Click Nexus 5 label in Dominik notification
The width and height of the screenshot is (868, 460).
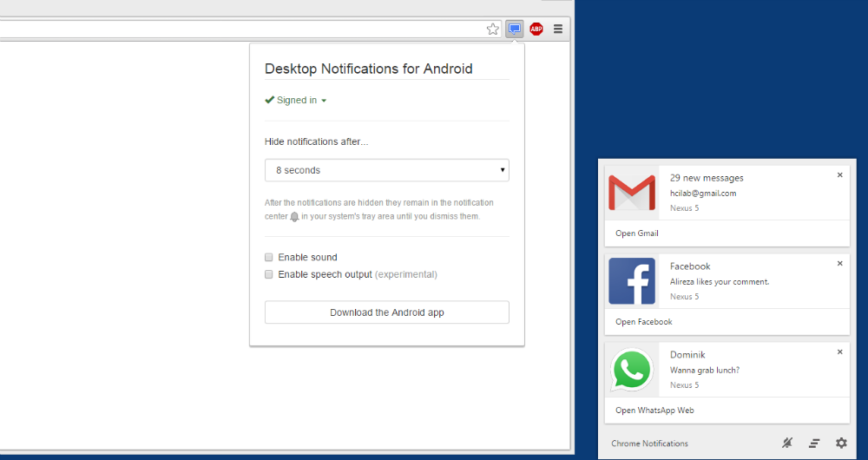684,385
